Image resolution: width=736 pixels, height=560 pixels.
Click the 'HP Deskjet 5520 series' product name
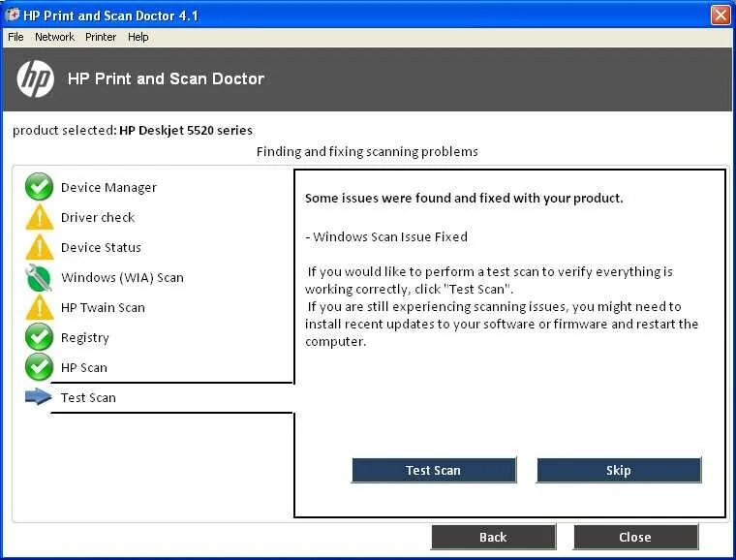(x=186, y=130)
